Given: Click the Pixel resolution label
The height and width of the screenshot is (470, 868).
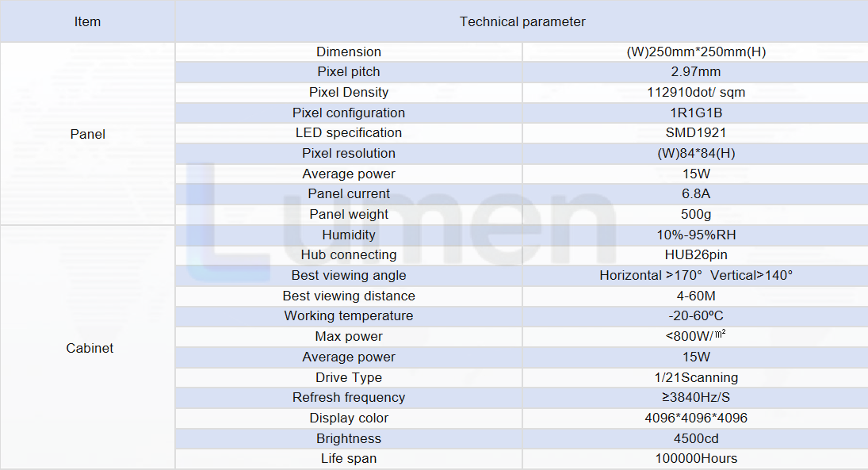Looking at the screenshot, I should point(349,153).
